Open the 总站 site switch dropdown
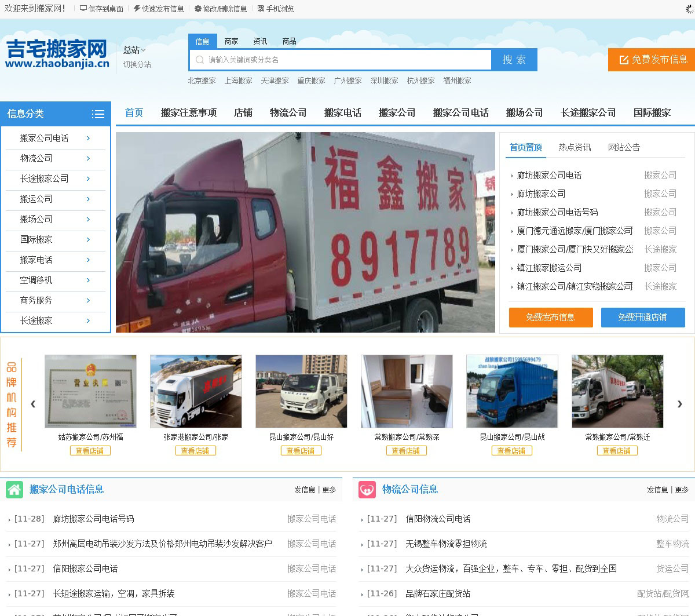The height and width of the screenshot is (616, 695). tap(134, 50)
